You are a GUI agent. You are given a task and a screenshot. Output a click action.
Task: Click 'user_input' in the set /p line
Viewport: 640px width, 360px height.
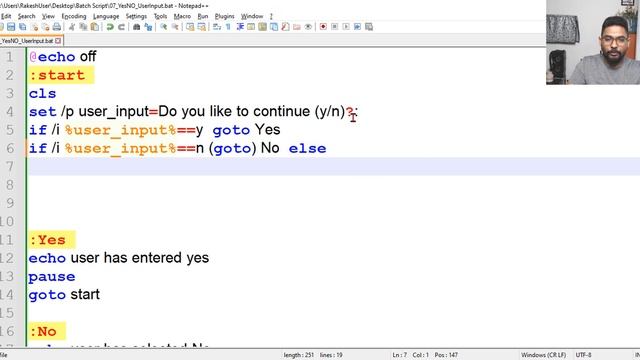(113, 111)
